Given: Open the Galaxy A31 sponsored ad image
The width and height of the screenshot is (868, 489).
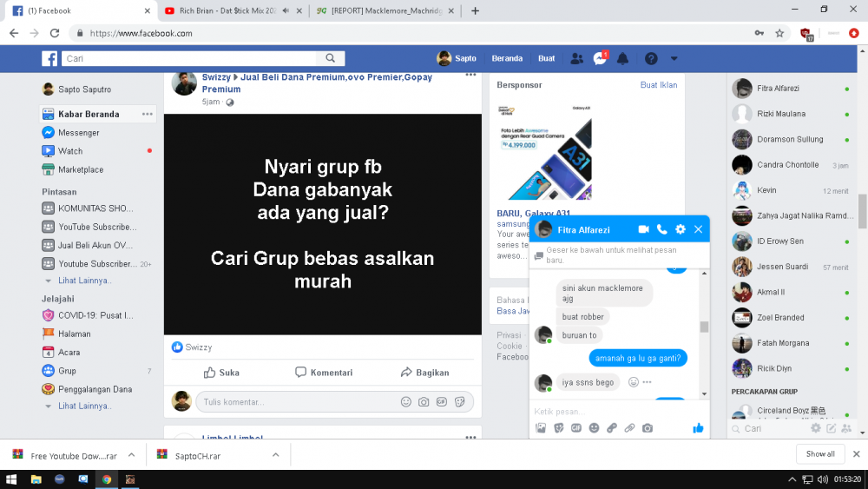Looking at the screenshot, I should point(545,152).
